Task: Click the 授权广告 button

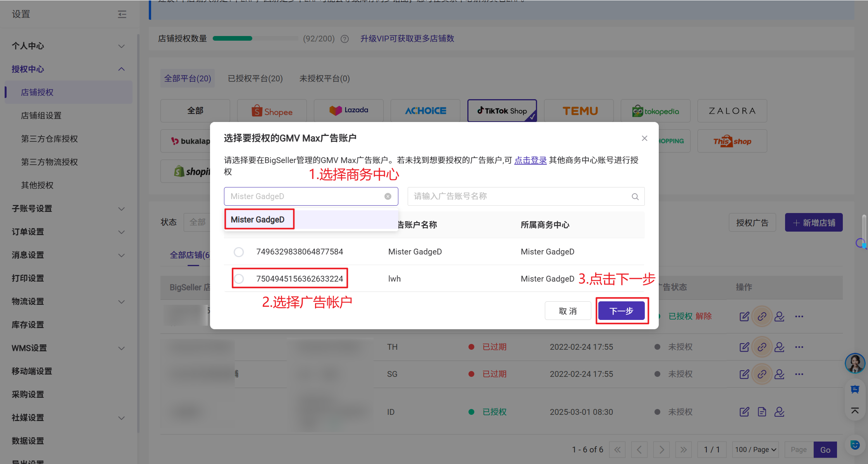Action: pyautogui.click(x=753, y=223)
